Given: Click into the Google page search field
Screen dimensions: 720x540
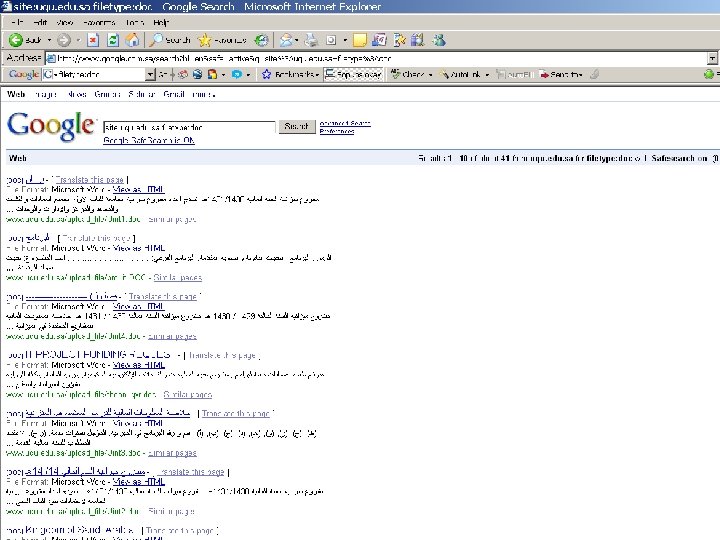Looking at the screenshot, I should pyautogui.click(x=189, y=127).
